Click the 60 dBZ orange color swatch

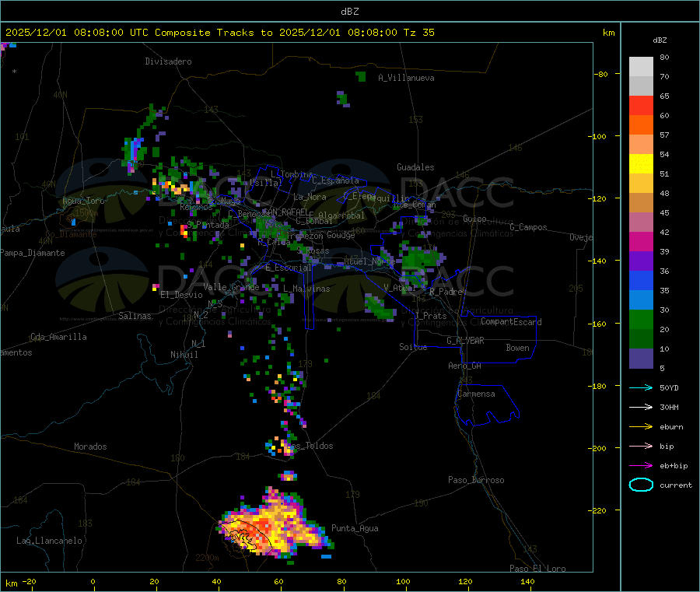tap(641, 125)
